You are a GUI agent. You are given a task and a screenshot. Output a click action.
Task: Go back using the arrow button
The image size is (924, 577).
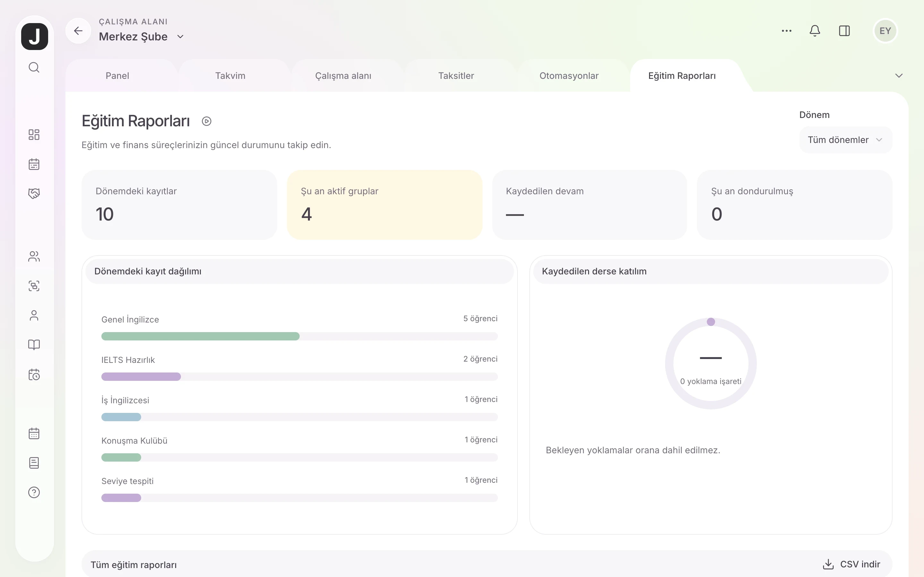(78, 31)
